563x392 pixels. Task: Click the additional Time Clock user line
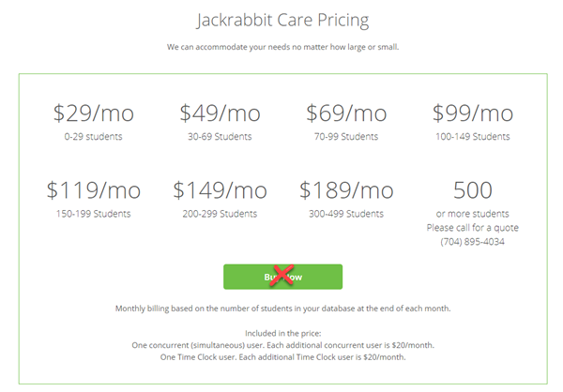(x=283, y=357)
